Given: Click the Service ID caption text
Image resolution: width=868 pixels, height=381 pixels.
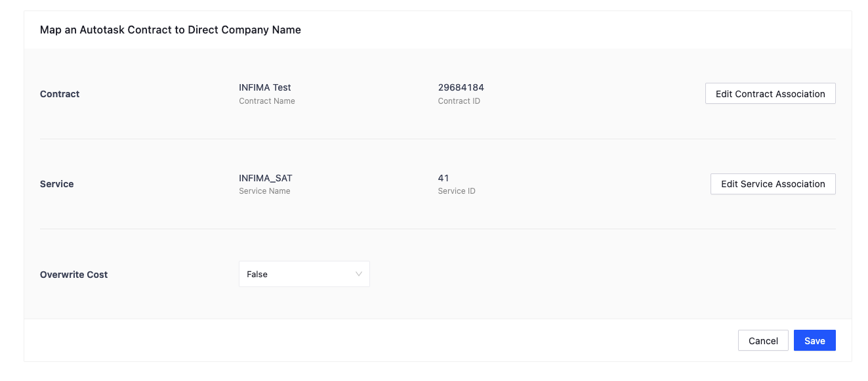Looking at the screenshot, I should [456, 191].
